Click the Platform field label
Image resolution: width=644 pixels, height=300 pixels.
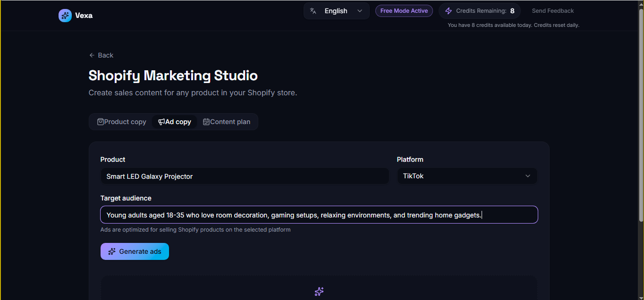coord(410,159)
